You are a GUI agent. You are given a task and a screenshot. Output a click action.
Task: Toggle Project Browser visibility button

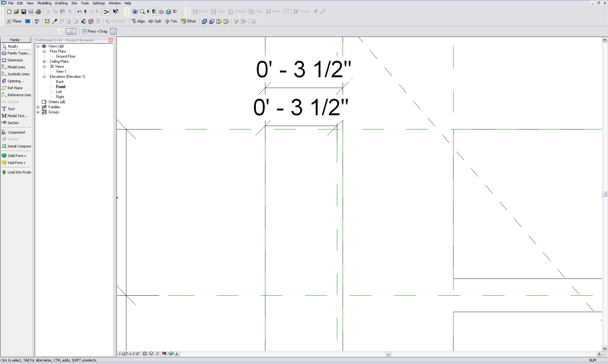pos(106,12)
